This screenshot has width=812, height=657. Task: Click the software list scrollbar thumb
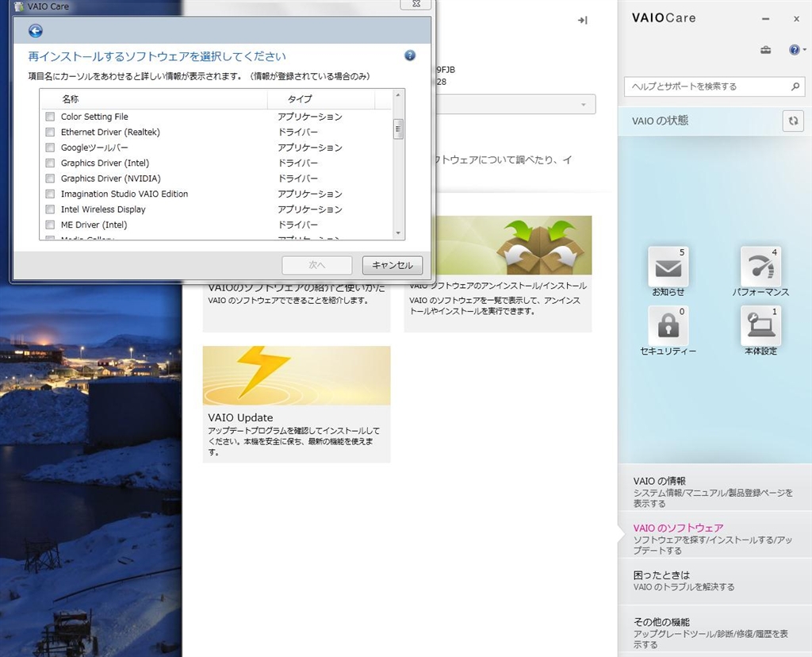[x=398, y=129]
